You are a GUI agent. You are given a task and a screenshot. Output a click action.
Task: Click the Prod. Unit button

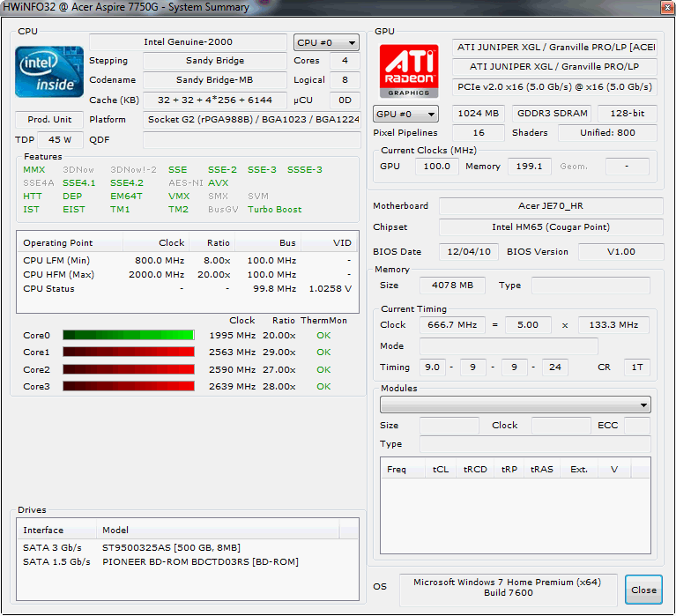point(49,119)
